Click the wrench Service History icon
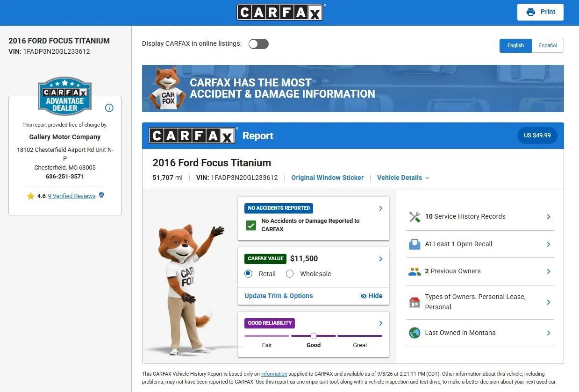 [x=415, y=217]
